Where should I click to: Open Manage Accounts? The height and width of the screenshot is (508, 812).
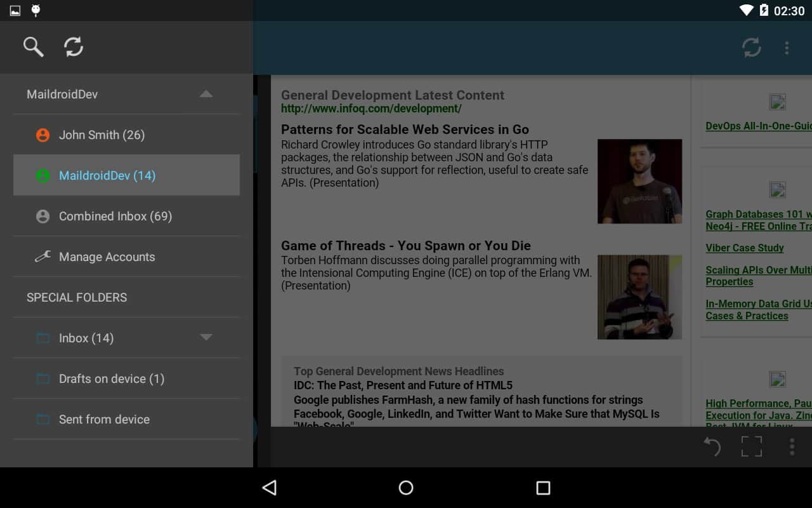pos(107,257)
